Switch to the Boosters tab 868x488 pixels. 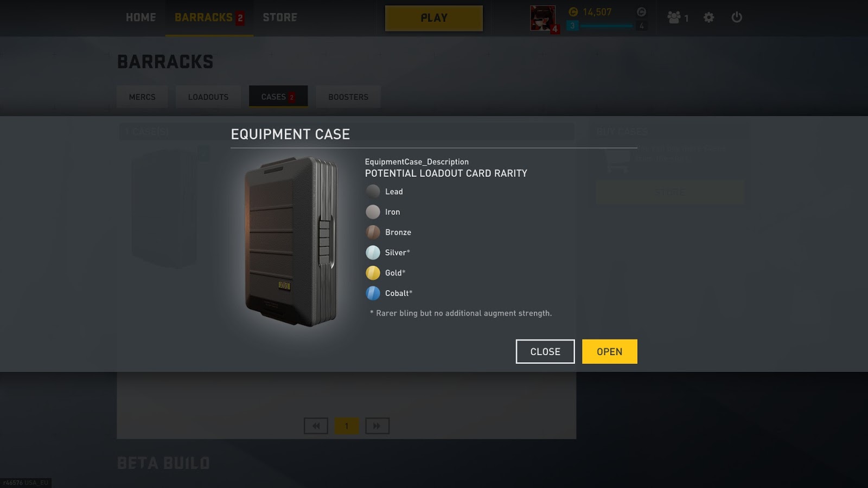click(x=348, y=97)
